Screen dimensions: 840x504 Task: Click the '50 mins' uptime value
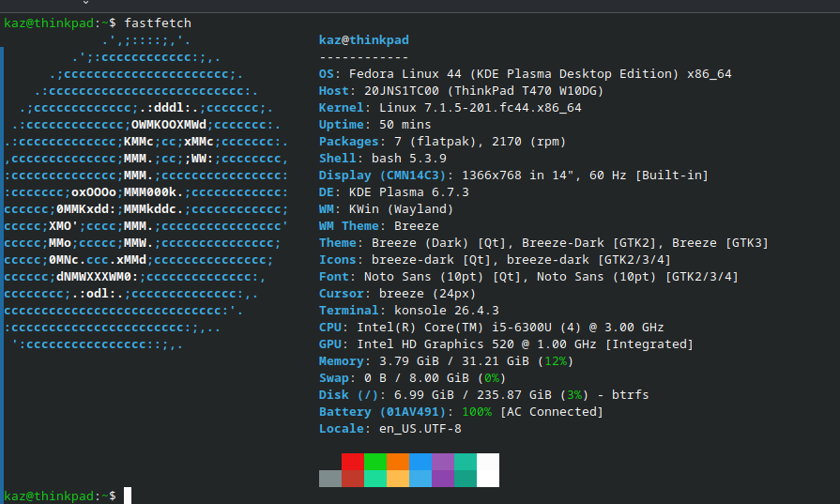(x=405, y=125)
